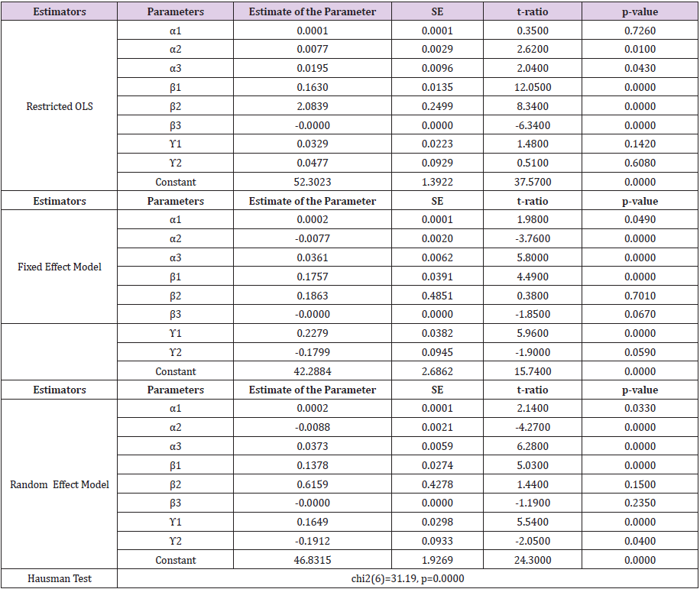
Task: Click the p-value 0.0400
Action: tap(640, 542)
